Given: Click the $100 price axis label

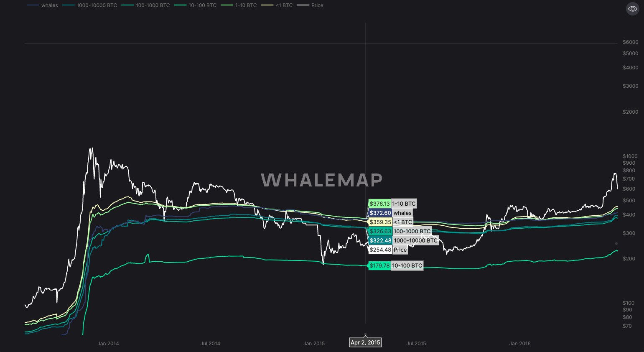Looking at the screenshot, I should coord(629,303).
